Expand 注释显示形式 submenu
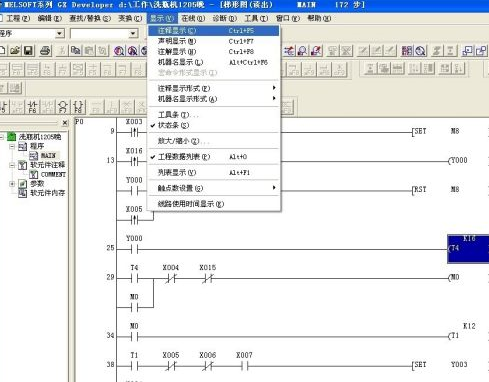 (213, 88)
